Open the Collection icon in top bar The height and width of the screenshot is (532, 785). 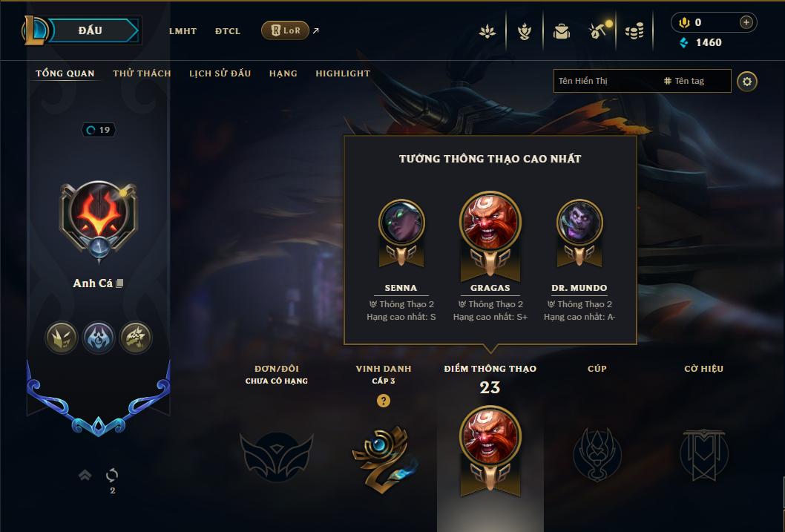pyautogui.click(x=487, y=31)
